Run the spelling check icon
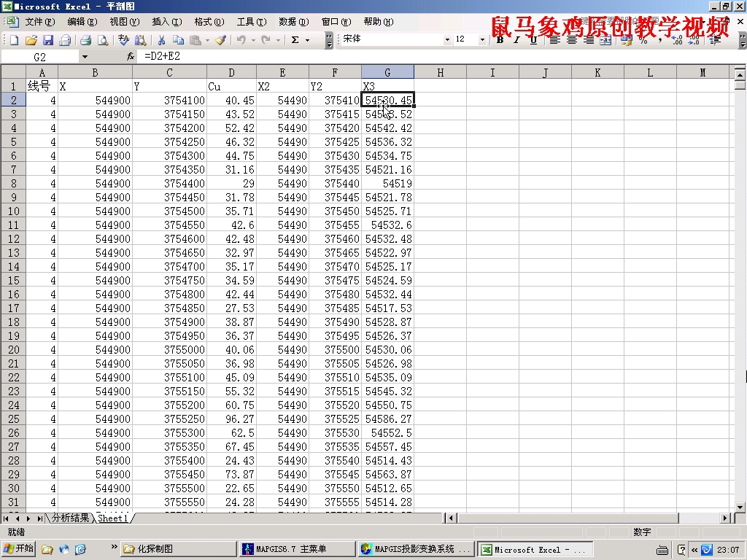 [123, 41]
